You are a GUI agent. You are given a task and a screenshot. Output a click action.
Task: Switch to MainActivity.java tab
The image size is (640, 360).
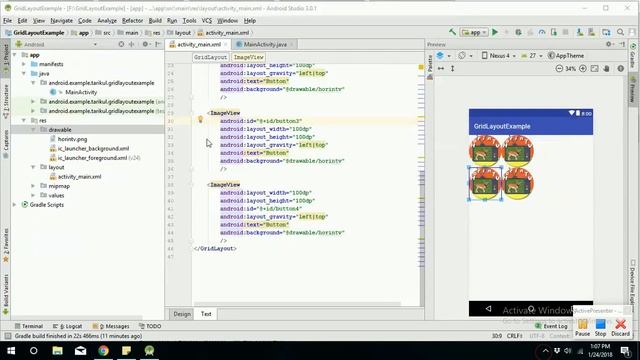265,44
